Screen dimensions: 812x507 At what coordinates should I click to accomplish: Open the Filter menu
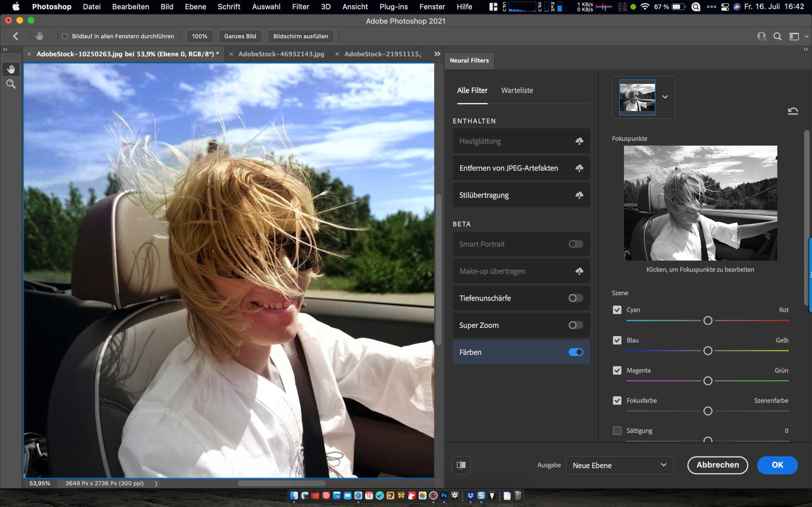pyautogui.click(x=300, y=7)
